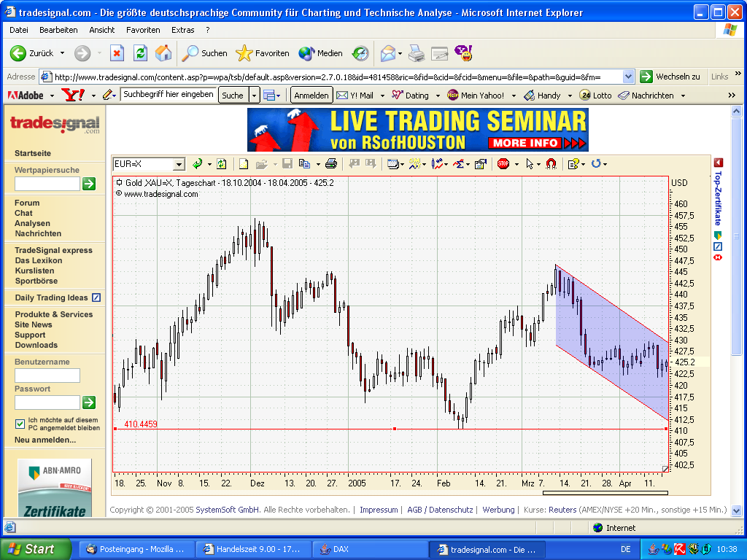Click the green go arrow in chart toolbar
This screenshot has width=747, height=560.
[197, 164]
